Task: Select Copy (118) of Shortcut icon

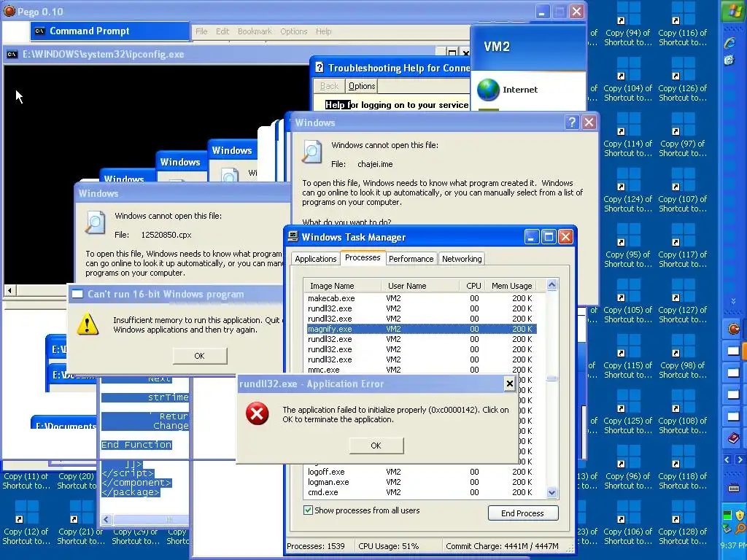Action: (x=683, y=468)
